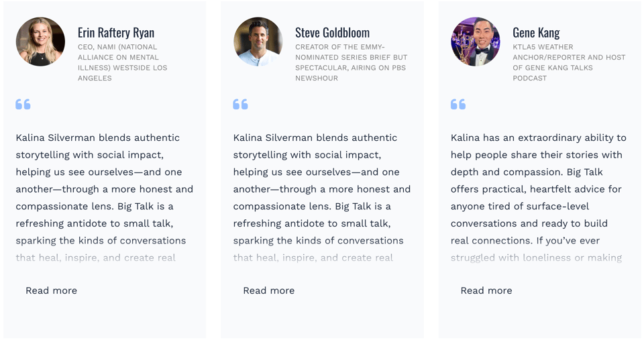Click faded last line of Erin's testimonial
This screenshot has height=340, width=644.
[x=95, y=258]
